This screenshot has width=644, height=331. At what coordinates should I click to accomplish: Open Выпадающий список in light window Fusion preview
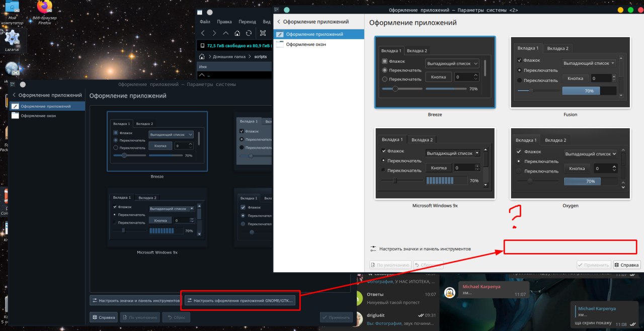point(589,63)
